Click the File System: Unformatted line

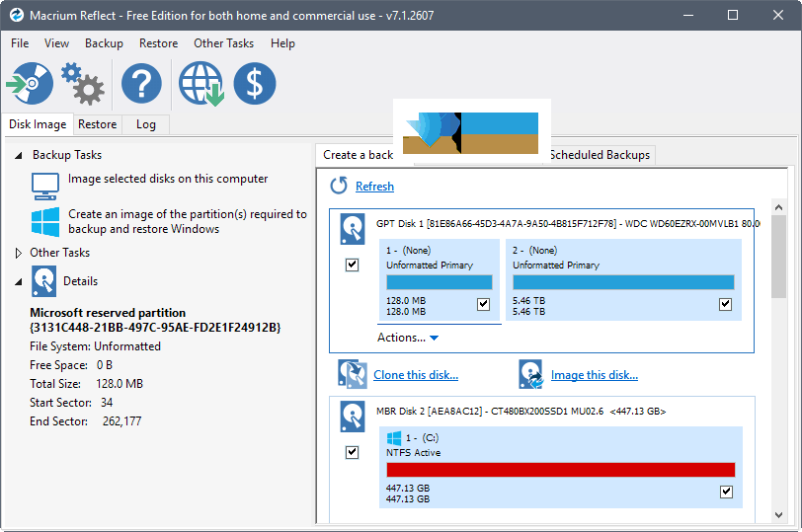point(95,346)
